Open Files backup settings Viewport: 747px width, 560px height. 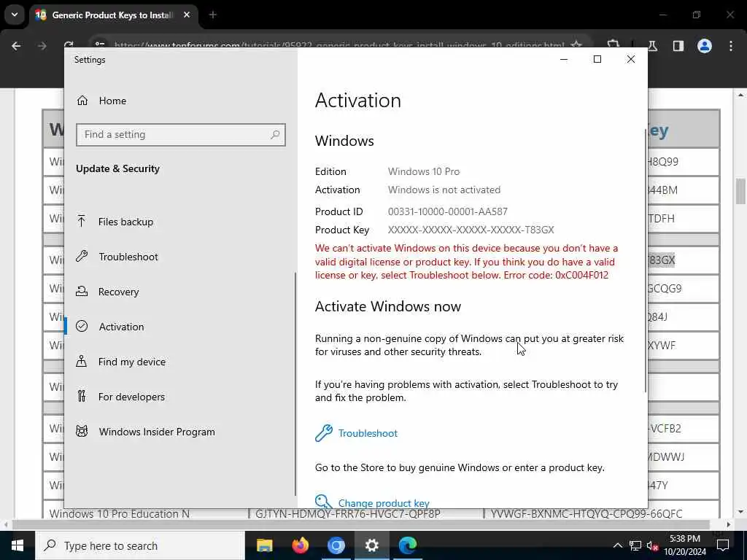click(x=125, y=222)
